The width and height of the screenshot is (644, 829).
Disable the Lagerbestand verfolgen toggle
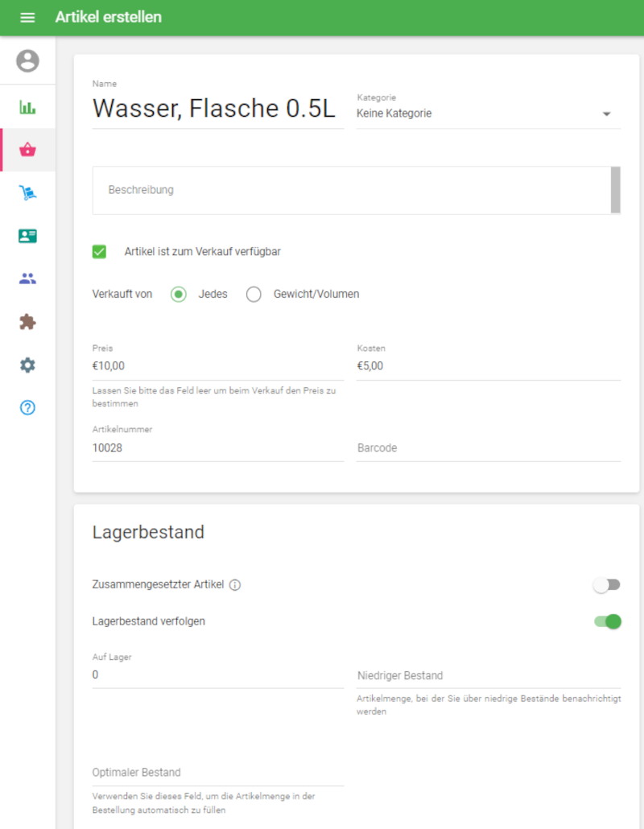click(607, 621)
